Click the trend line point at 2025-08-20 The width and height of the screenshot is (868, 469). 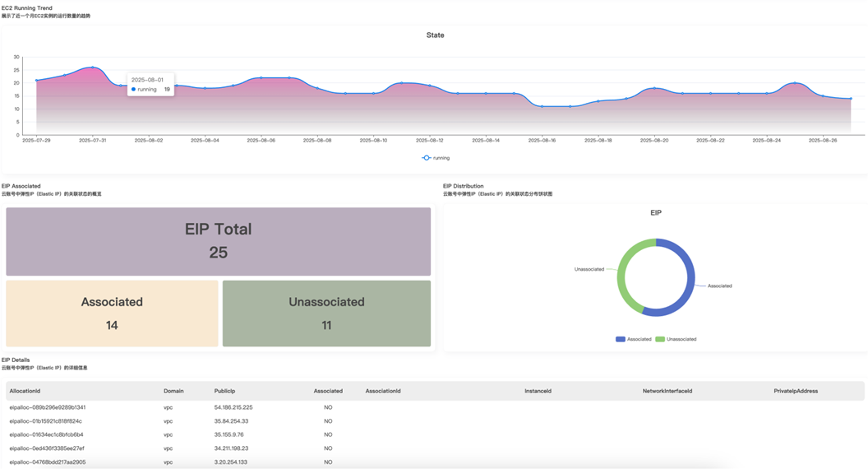(x=654, y=88)
